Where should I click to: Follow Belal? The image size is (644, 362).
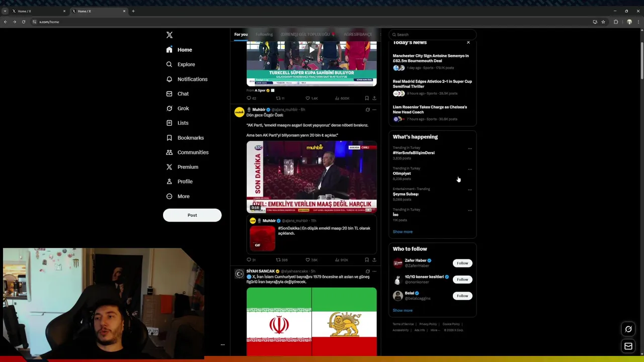pyautogui.click(x=462, y=296)
